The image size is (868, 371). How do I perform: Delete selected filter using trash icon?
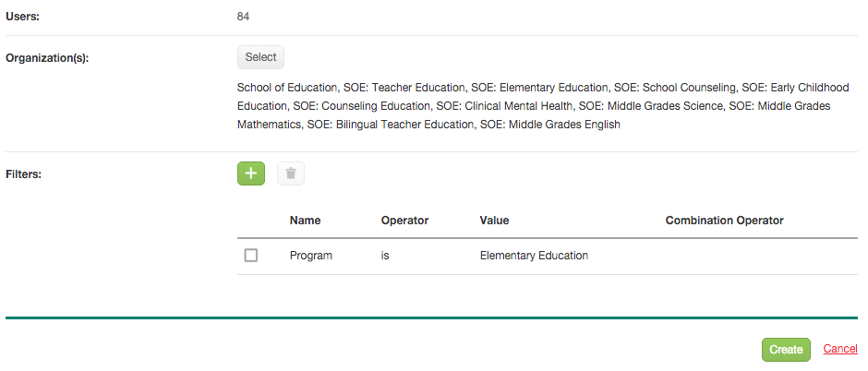[x=291, y=174]
